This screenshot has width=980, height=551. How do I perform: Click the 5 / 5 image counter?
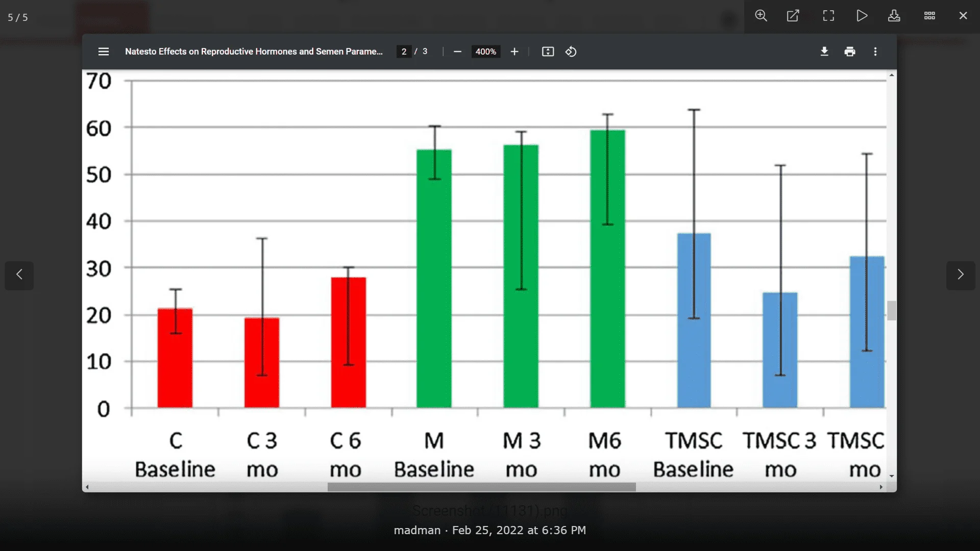[x=18, y=17]
